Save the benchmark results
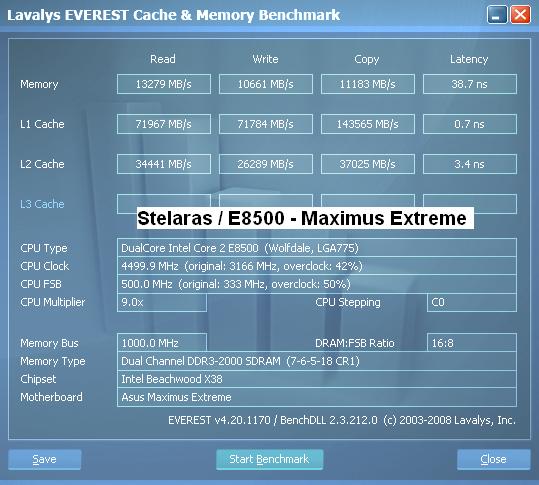The width and height of the screenshot is (539, 485). tap(45, 459)
